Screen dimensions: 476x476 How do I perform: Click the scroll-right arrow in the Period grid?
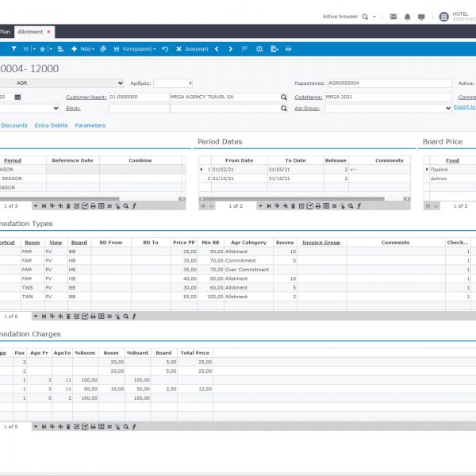pyautogui.click(x=182, y=199)
